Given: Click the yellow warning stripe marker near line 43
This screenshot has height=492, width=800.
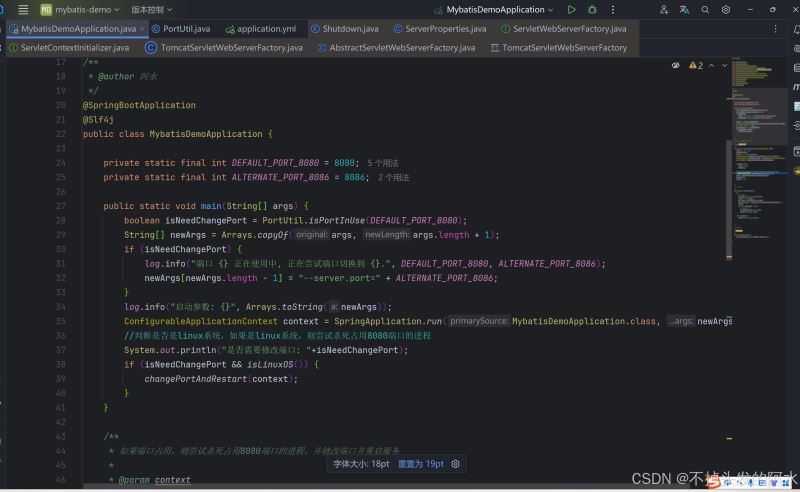Looking at the screenshot, I should click(x=729, y=438).
